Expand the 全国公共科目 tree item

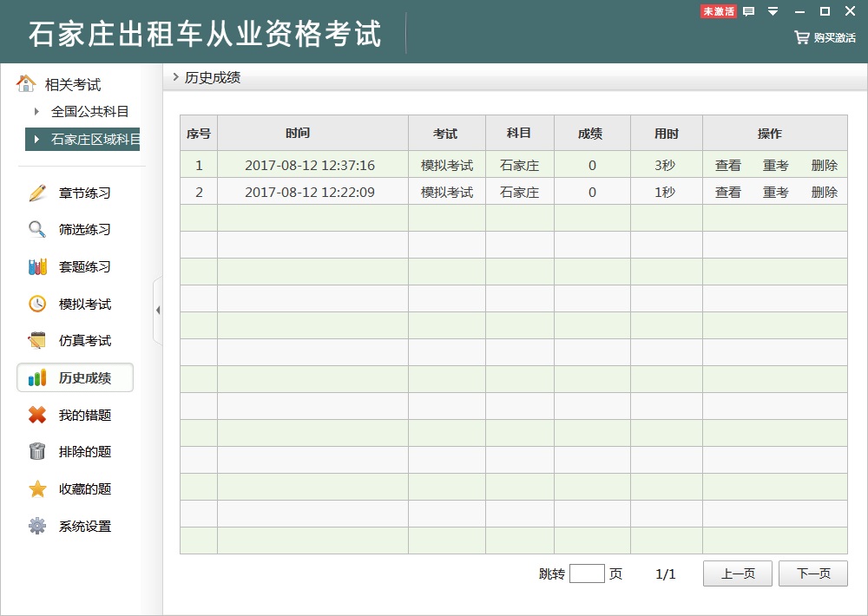click(36, 111)
